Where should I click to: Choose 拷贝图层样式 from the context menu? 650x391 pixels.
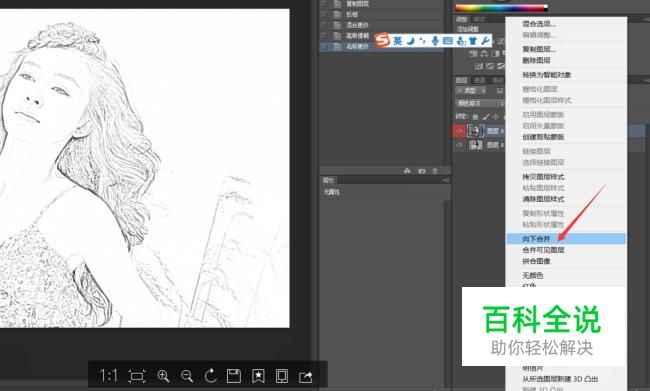(x=543, y=177)
